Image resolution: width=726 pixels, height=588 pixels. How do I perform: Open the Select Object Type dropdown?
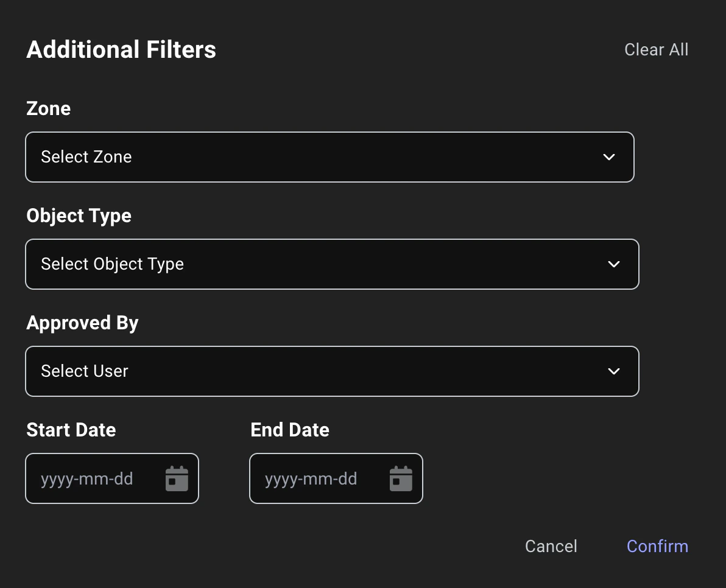click(x=332, y=264)
